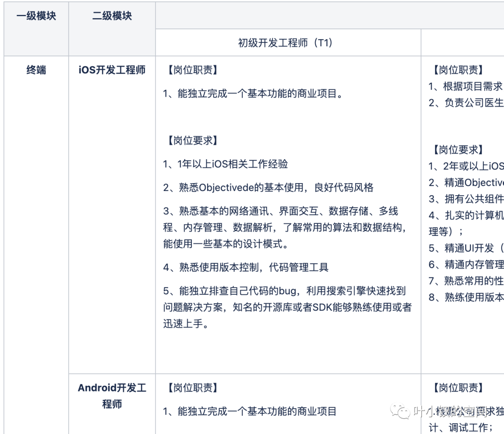Select the iOS开发工程师 row label
The width and height of the screenshot is (504, 434).
click(x=112, y=70)
